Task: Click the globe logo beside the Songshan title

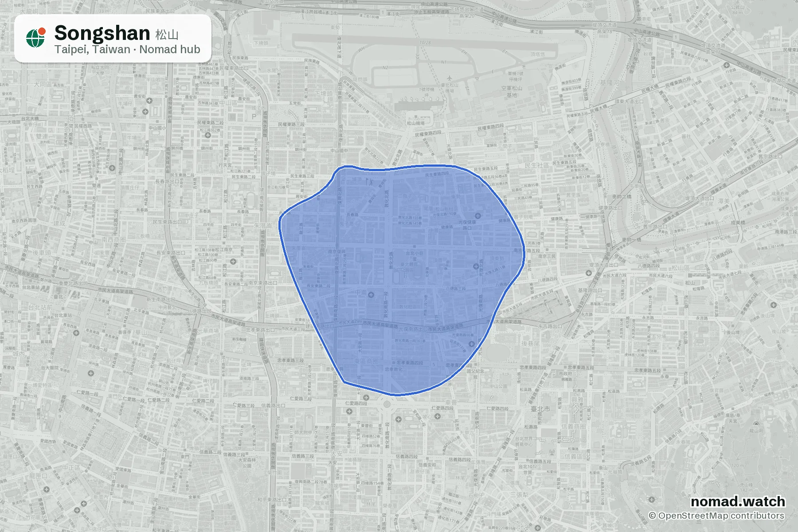Action: [35, 38]
